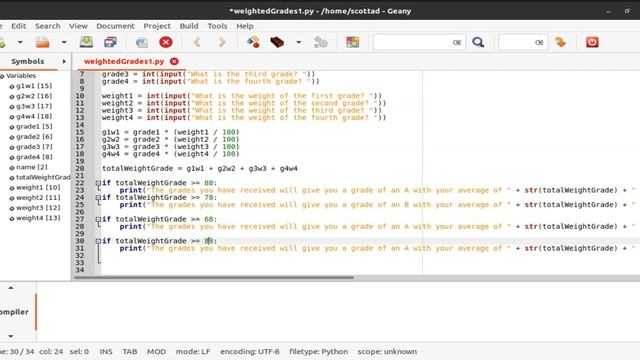Clear the toolbar search field
This screenshot has height=360, width=640.
coord(457,42)
